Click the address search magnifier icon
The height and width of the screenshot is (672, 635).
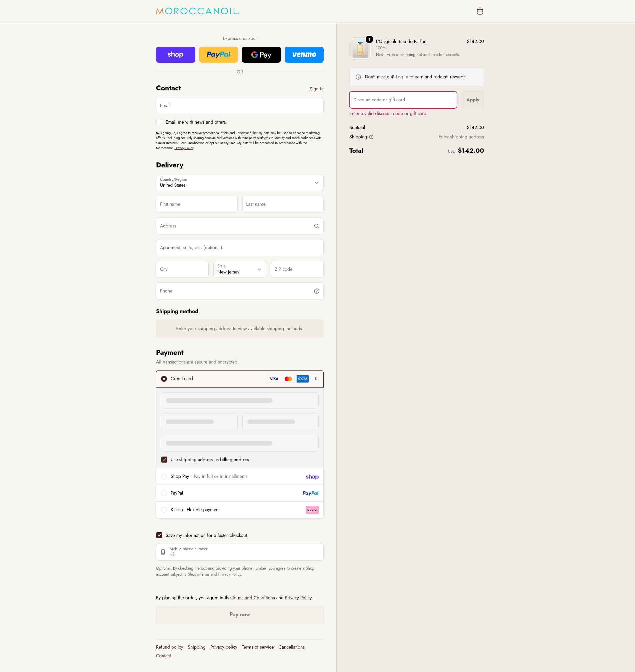point(316,226)
